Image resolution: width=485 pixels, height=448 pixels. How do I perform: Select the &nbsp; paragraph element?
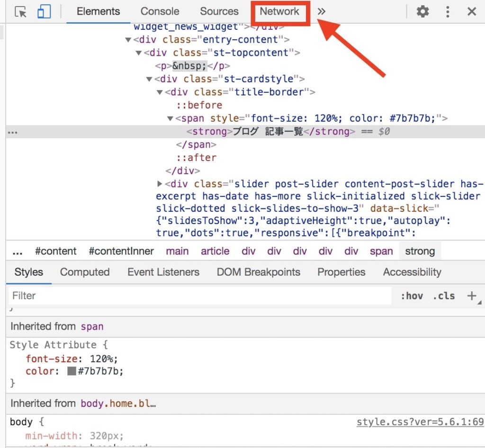pos(192,66)
